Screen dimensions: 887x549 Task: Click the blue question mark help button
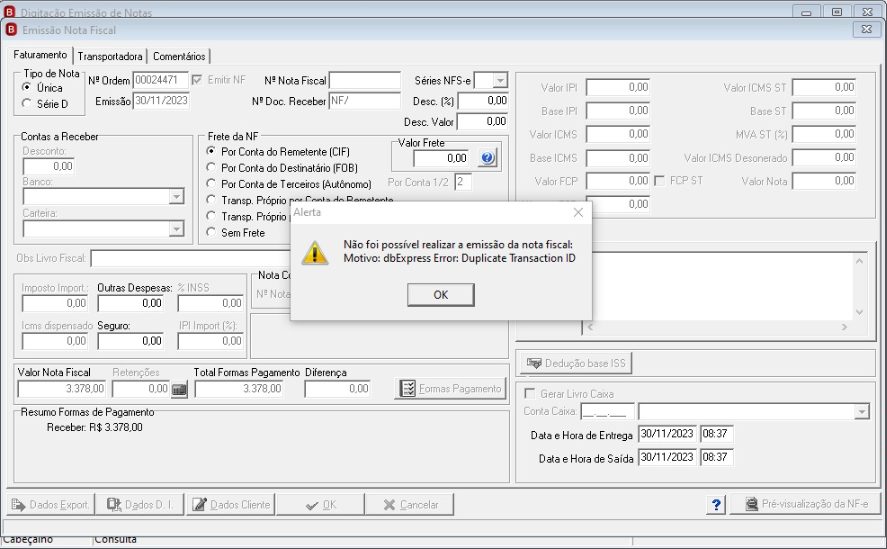pos(716,504)
